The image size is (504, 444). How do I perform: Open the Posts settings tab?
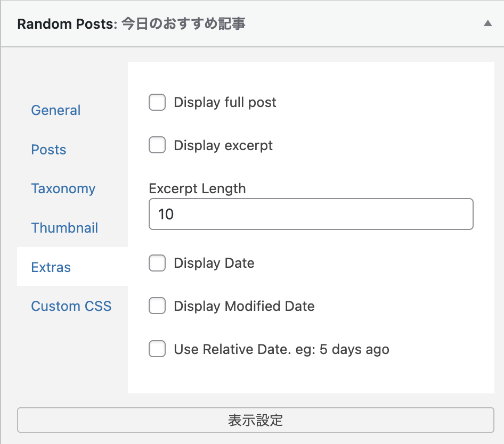[48, 150]
